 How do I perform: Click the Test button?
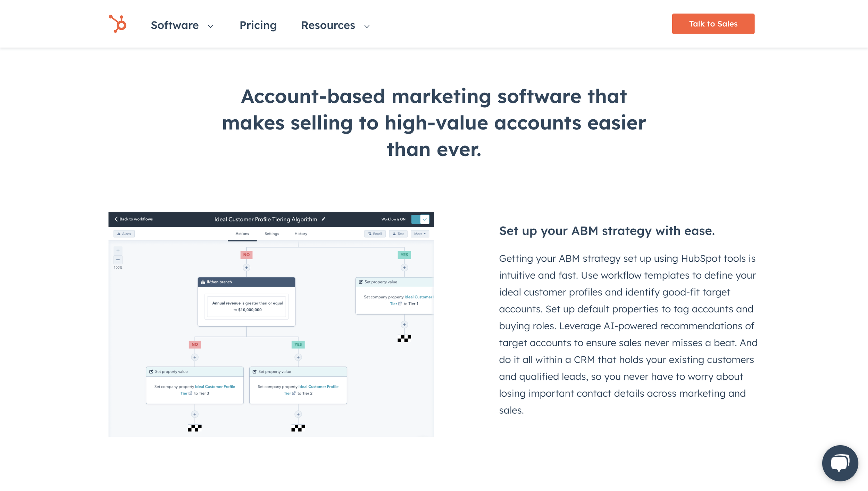pos(398,234)
